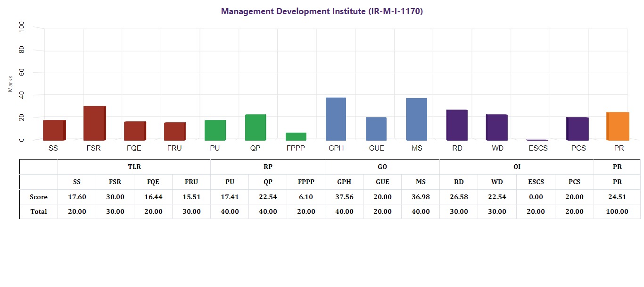Select the FPPP label under the chart axis

tap(296, 148)
